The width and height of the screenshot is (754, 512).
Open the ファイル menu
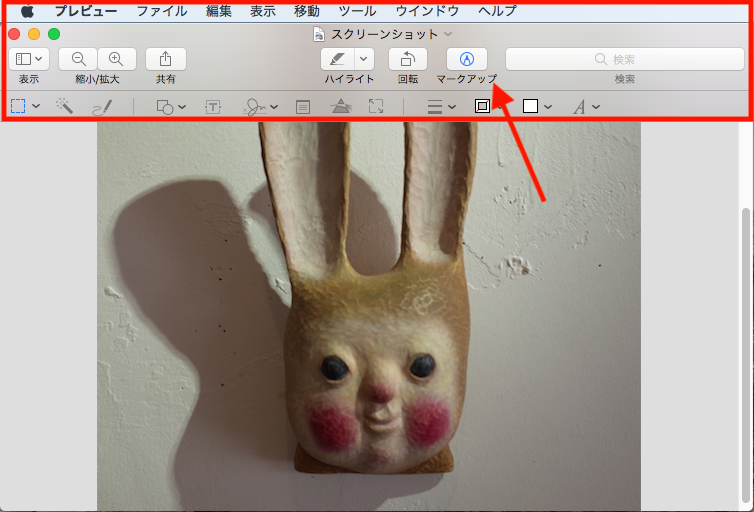pos(161,11)
